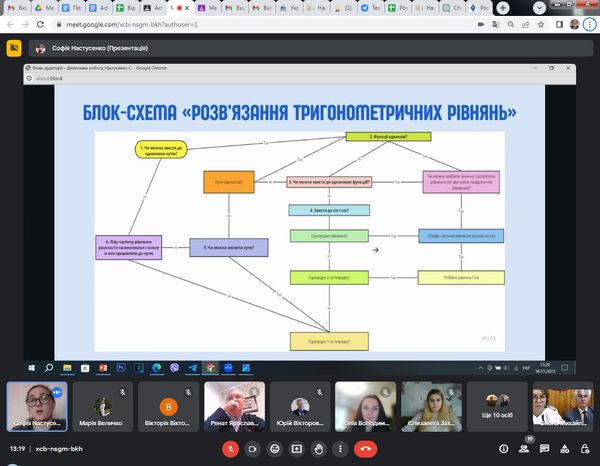Open a new Chrome tab
The image size is (600, 466).
point(502,6)
